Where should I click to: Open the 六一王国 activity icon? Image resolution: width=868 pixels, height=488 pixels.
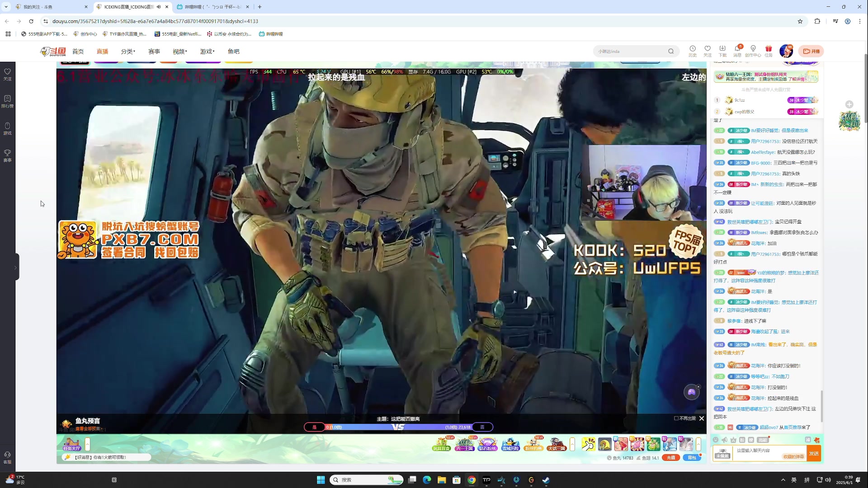pyautogui.click(x=464, y=444)
